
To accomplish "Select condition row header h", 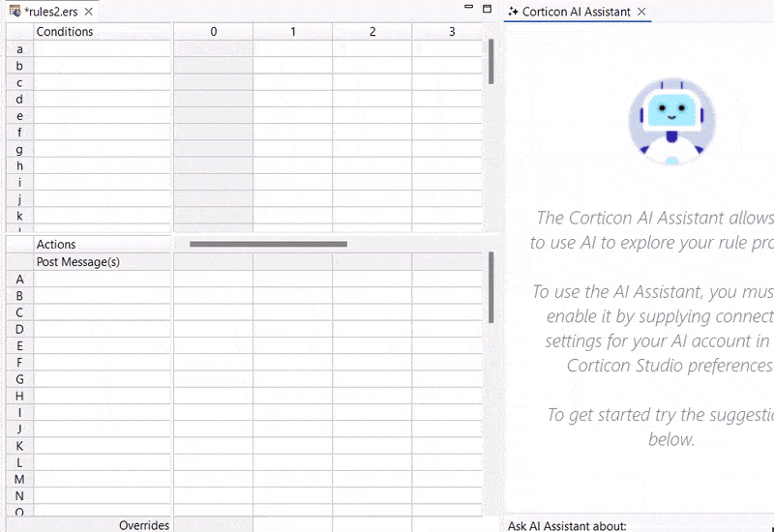I will (19, 165).
